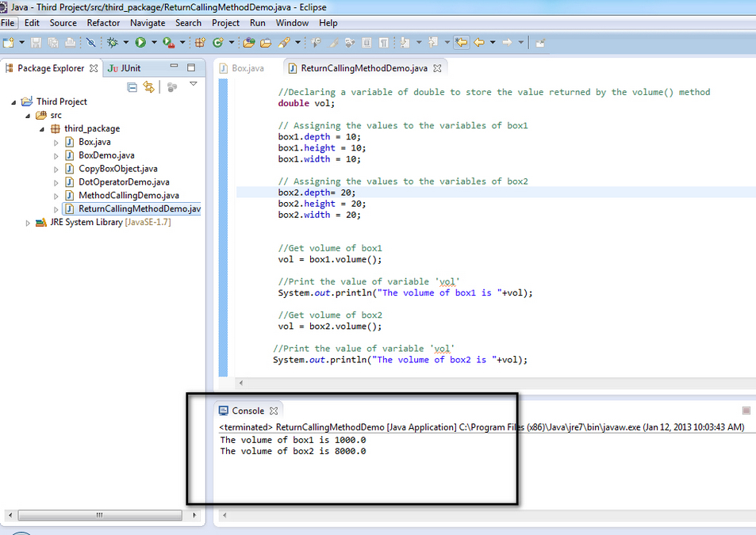Click the Package Explorer horizontal scrollbar thumb
Viewport: 756px width, 535px height.
[x=100, y=514]
